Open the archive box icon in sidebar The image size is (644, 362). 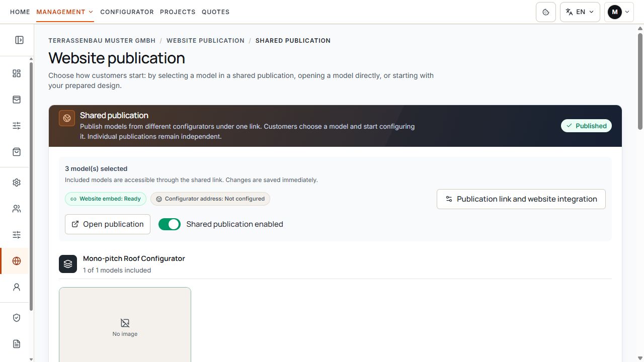(x=17, y=100)
